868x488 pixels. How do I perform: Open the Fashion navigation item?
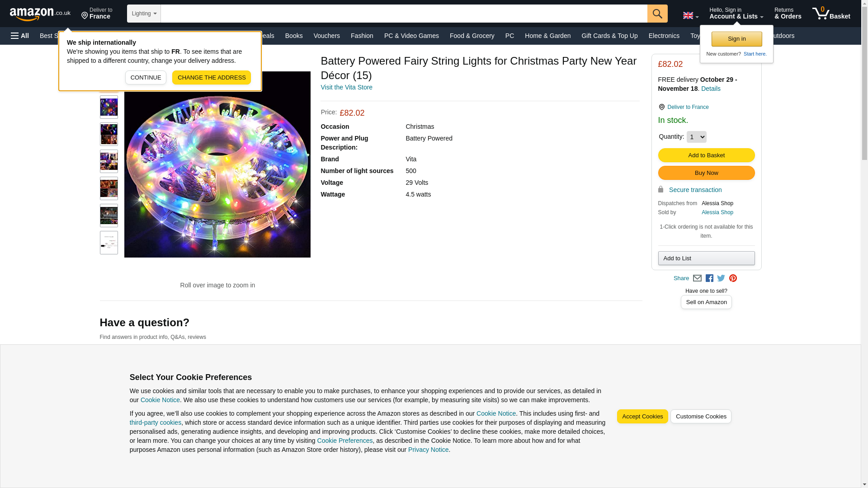[x=362, y=36]
